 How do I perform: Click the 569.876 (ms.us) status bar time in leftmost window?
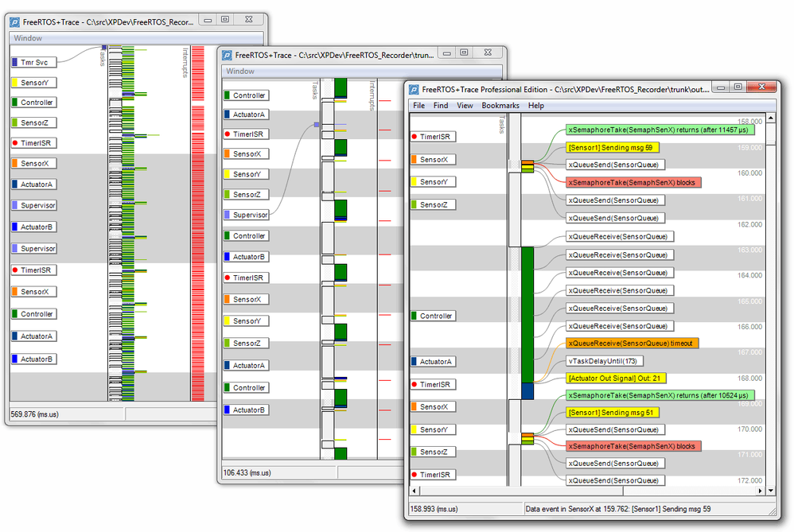tap(34, 414)
